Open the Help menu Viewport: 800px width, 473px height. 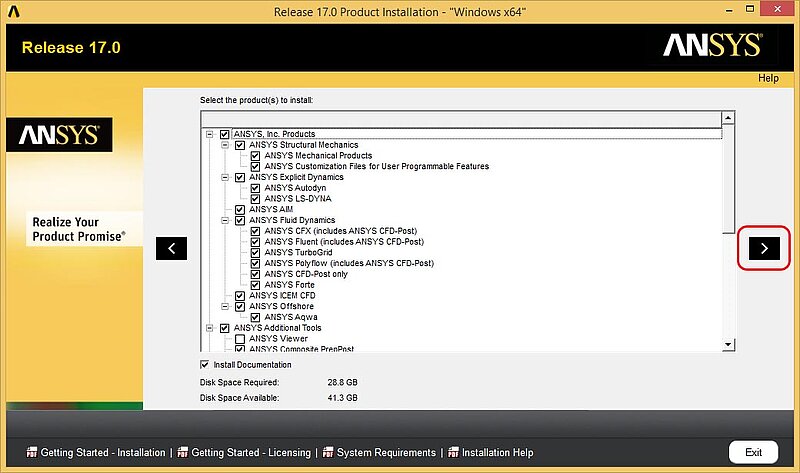[x=768, y=78]
